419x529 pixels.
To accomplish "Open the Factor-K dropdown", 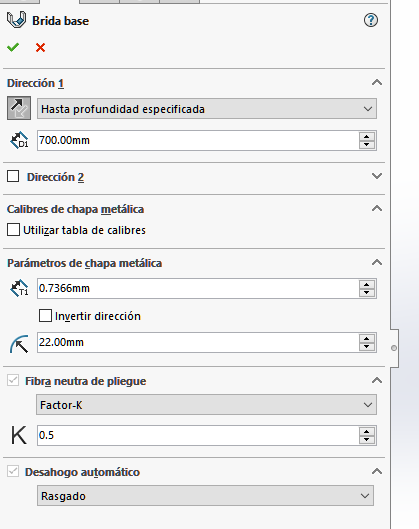I will coord(206,405).
